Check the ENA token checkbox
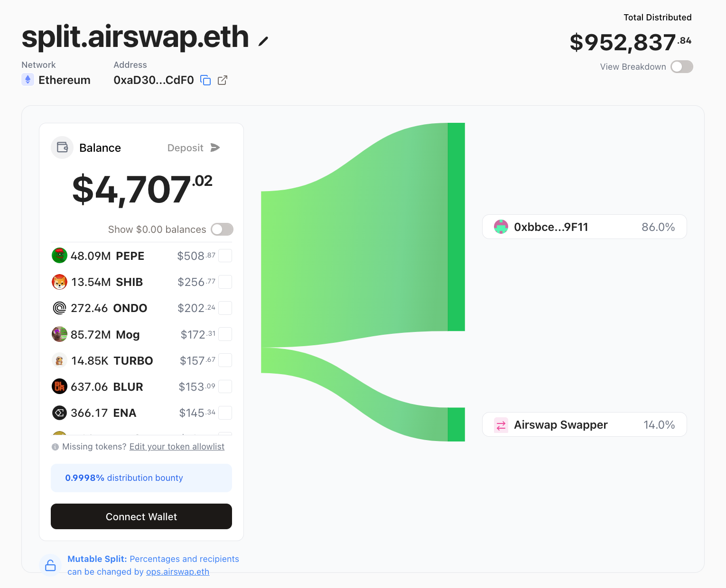 point(225,413)
